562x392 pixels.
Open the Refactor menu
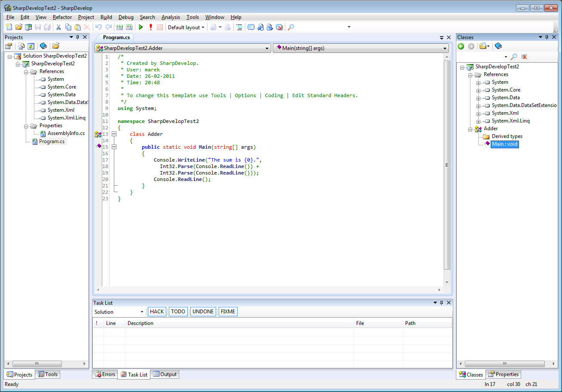pyautogui.click(x=62, y=17)
